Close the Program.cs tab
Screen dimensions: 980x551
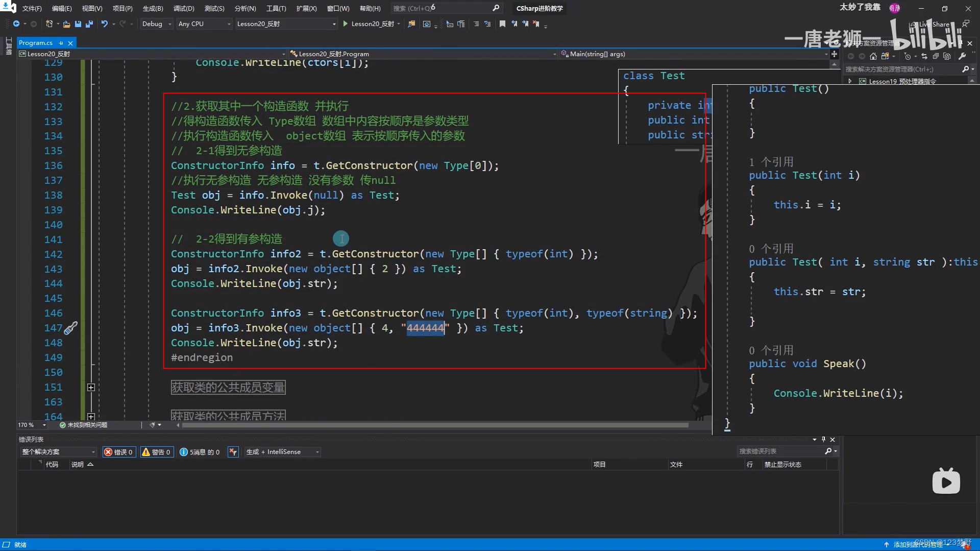(x=70, y=43)
